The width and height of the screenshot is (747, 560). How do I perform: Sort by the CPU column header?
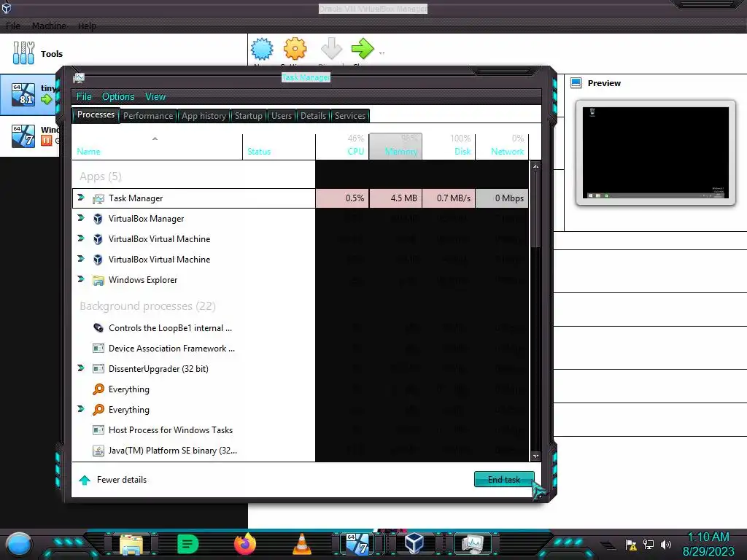click(342, 146)
